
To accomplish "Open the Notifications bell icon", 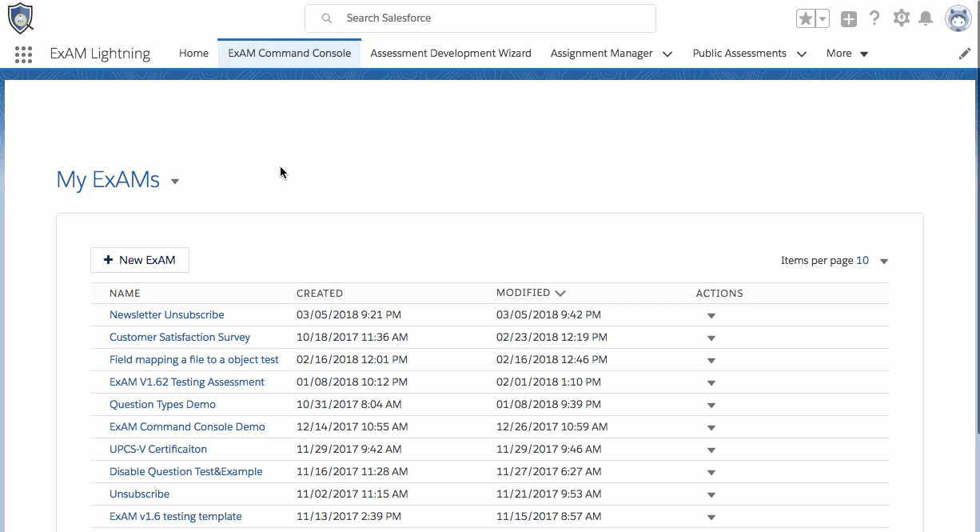I will click(926, 18).
